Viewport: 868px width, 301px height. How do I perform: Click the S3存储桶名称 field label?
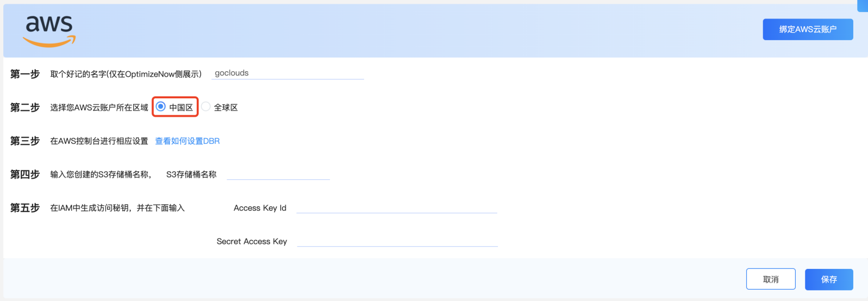click(x=191, y=174)
